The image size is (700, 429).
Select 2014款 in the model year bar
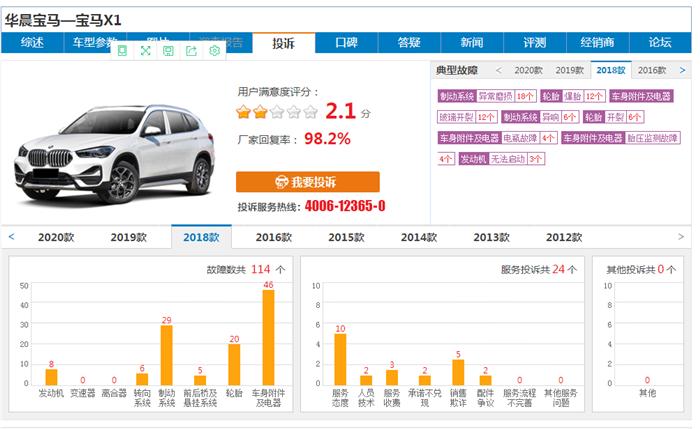419,237
